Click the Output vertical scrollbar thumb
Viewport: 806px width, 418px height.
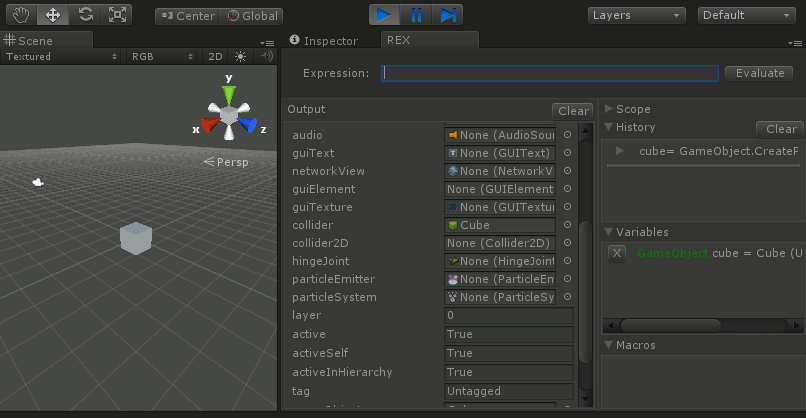tap(585, 292)
